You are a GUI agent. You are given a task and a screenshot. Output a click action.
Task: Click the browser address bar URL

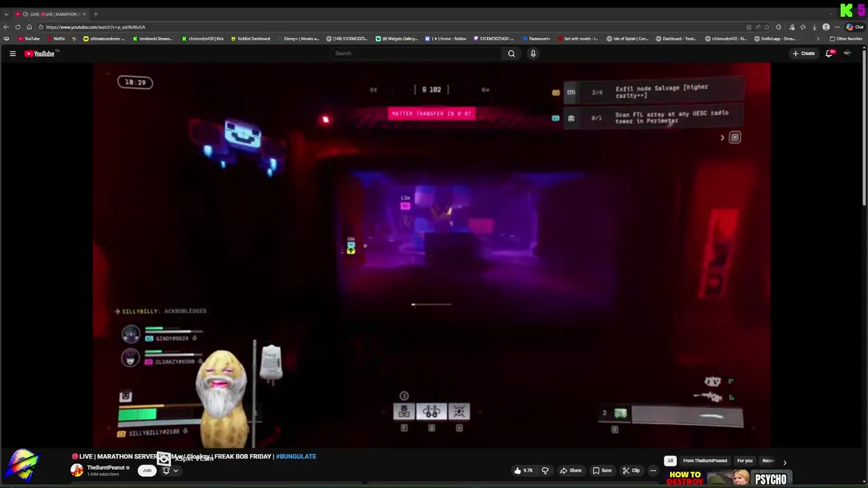coord(95,27)
